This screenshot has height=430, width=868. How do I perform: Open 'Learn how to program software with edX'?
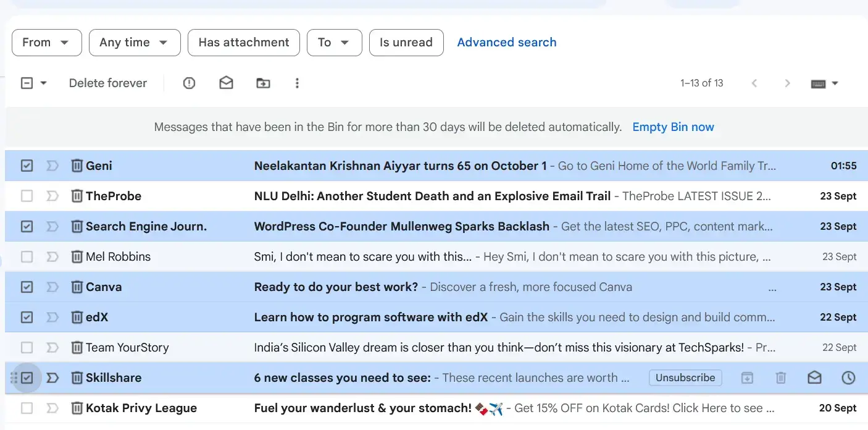coord(436,317)
